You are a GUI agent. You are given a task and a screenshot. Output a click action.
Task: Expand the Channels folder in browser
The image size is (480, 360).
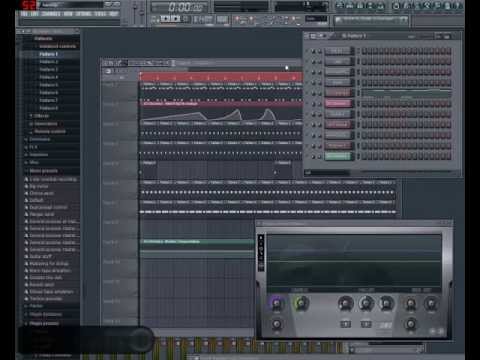tap(39, 139)
